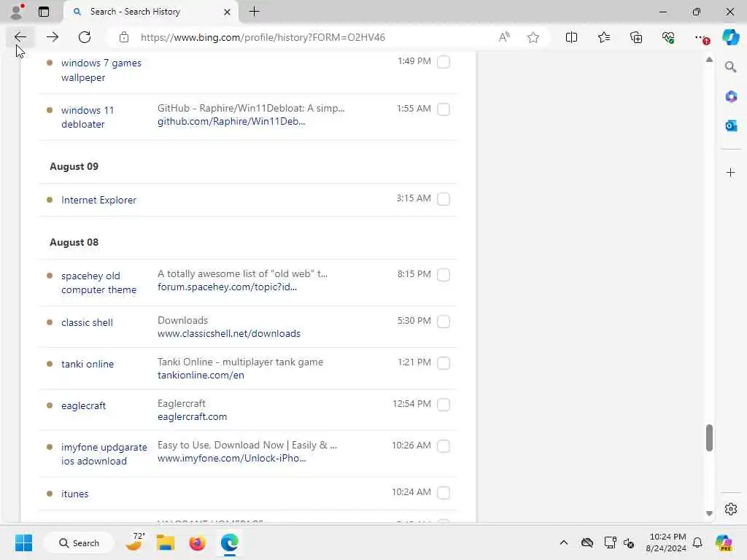The image size is (747, 560).
Task: Open Settings and more menu
Action: [x=700, y=37]
